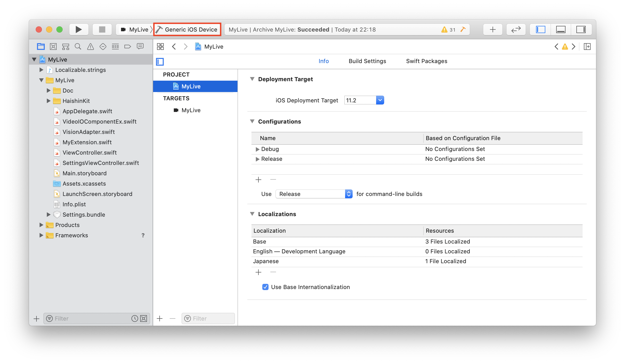The image size is (625, 364).
Task: Switch to the Build Settings tab
Action: [x=367, y=61]
